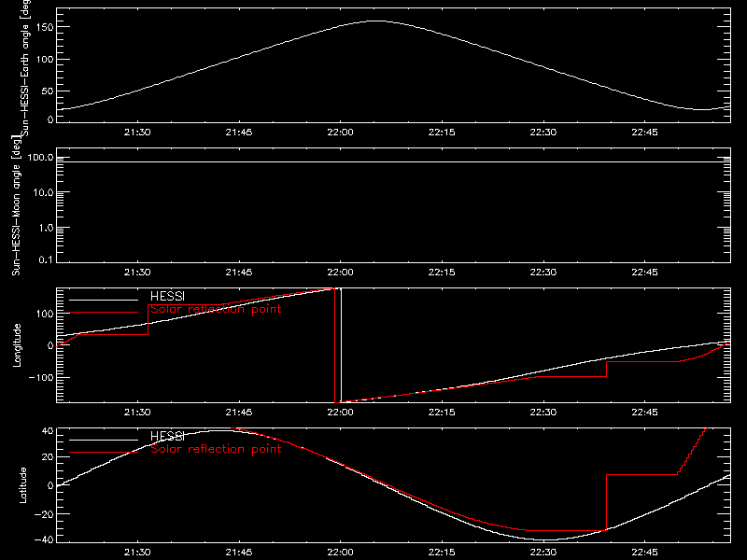
Task: Click Solar reflection point legend in Latitude plot
Action: point(216,449)
